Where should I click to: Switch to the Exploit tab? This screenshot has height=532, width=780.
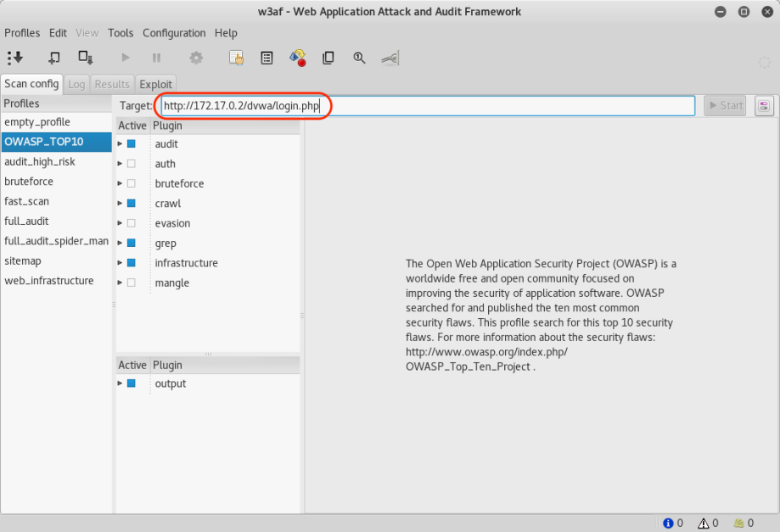(x=155, y=84)
